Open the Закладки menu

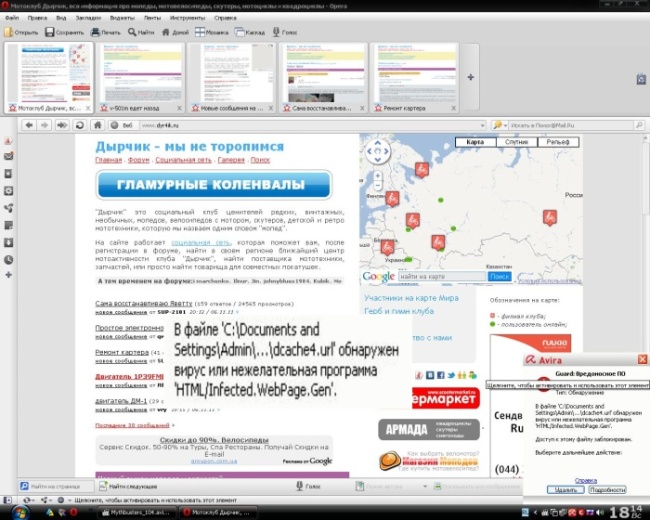(88, 18)
